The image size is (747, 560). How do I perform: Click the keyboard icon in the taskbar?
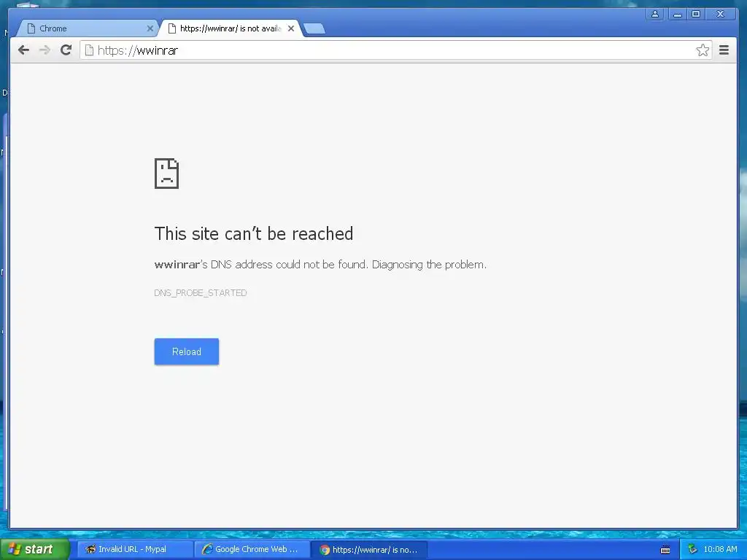pyautogui.click(x=665, y=550)
